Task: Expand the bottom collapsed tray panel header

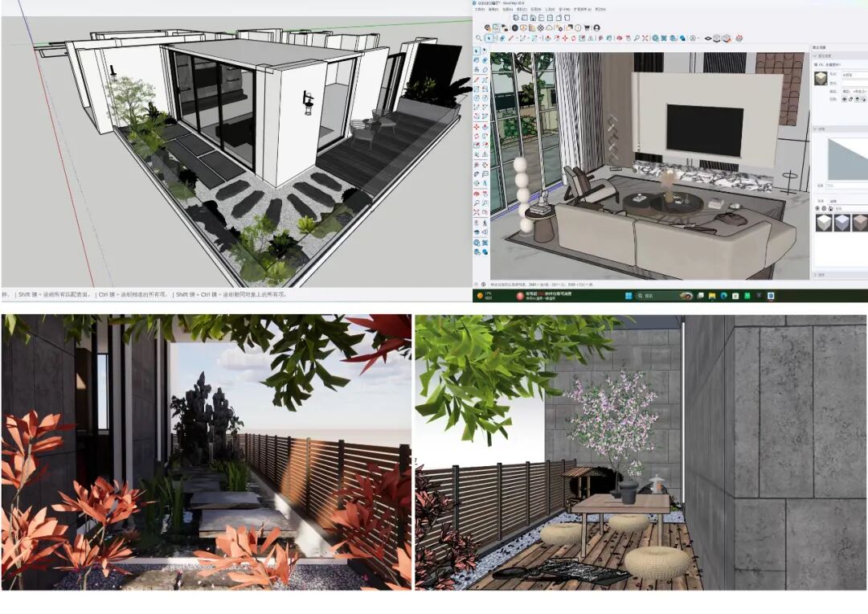Action: click(840, 275)
